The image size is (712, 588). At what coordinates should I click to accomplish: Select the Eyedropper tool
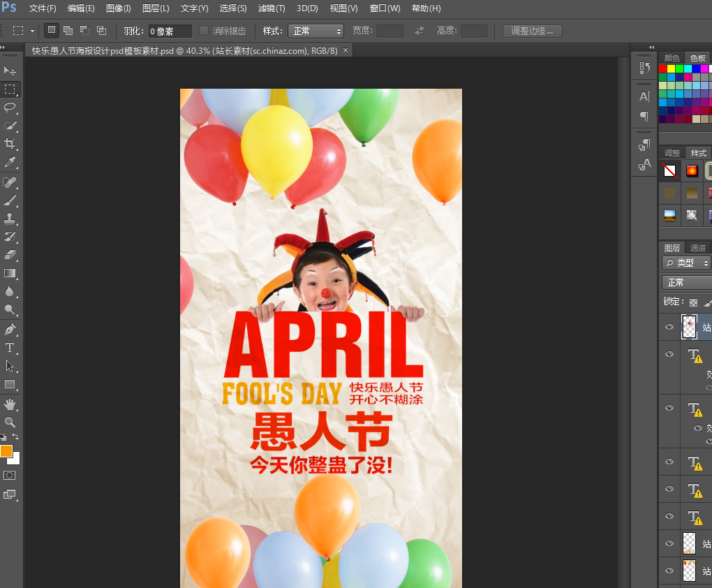pos(10,162)
